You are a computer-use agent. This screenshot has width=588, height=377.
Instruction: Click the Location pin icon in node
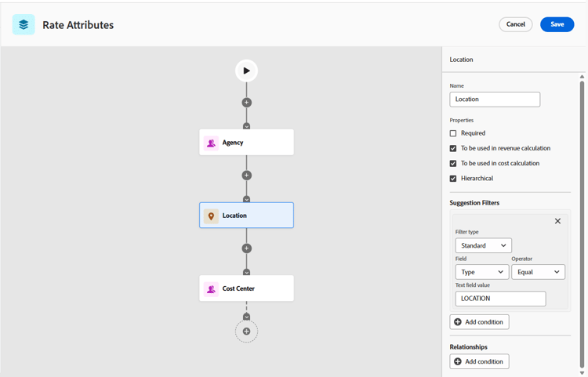(x=211, y=216)
